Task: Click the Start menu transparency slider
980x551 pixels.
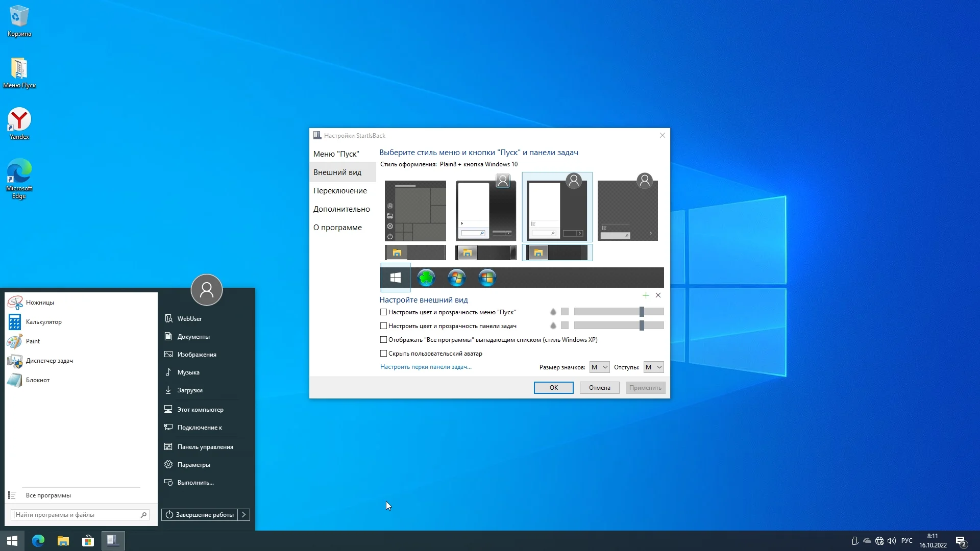Action: pos(642,312)
